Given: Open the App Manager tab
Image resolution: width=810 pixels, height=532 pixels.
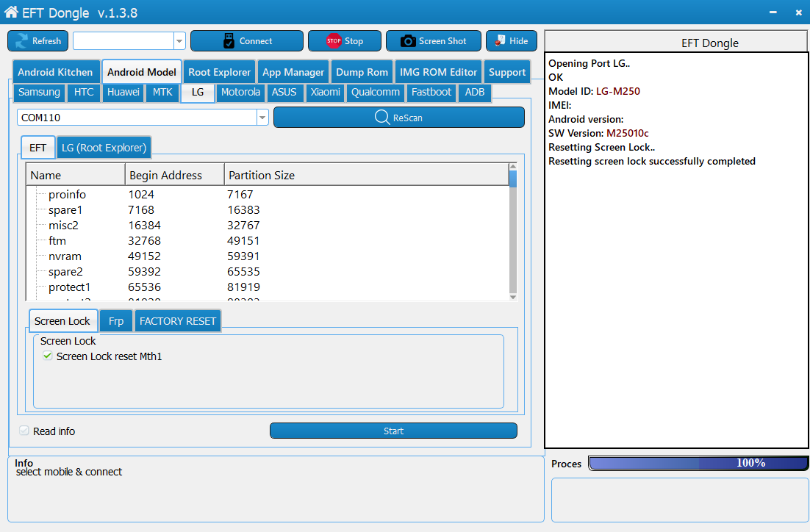Looking at the screenshot, I should click(x=293, y=72).
